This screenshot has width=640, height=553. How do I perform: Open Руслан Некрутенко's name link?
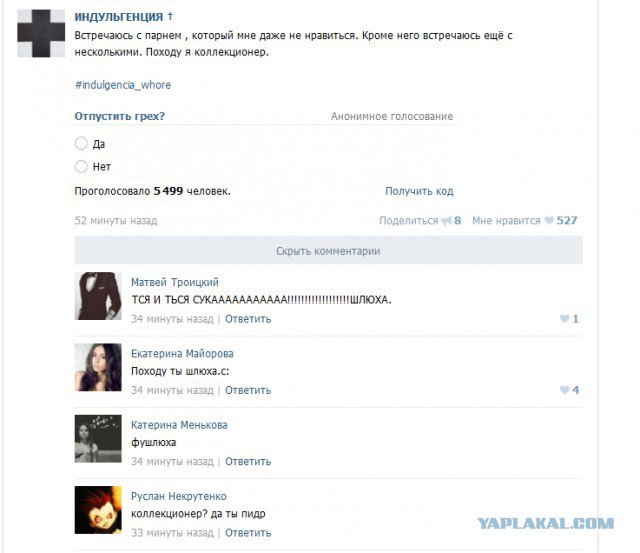[x=179, y=496]
